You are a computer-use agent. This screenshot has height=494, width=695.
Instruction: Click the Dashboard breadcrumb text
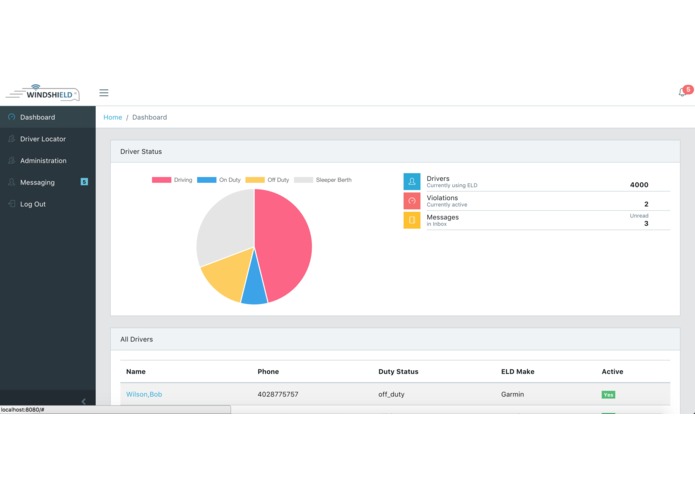tap(149, 117)
